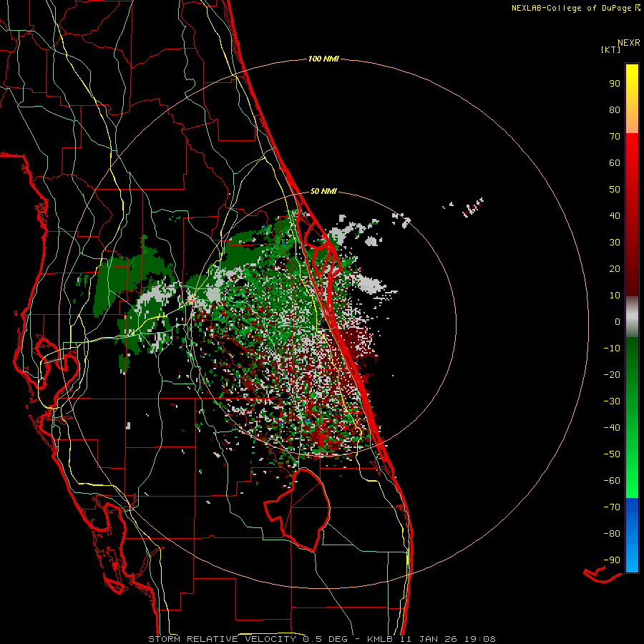The height and width of the screenshot is (644, 644).
Task: Click the NEXR label above color scale
Action: point(629,43)
